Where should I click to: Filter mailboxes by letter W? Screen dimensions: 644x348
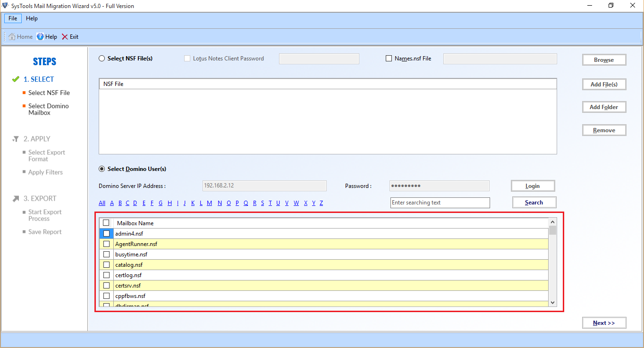tap(297, 203)
